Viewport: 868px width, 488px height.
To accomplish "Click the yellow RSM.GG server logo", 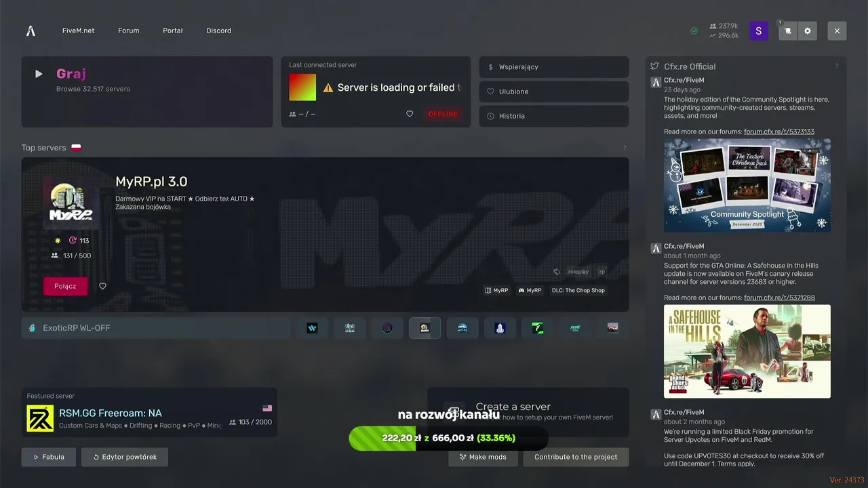I will 40,418.
